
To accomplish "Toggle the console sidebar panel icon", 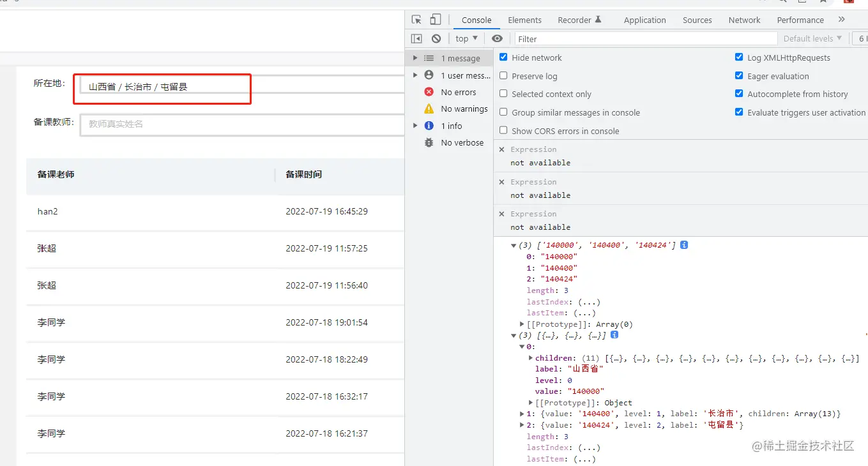I will pyautogui.click(x=416, y=38).
